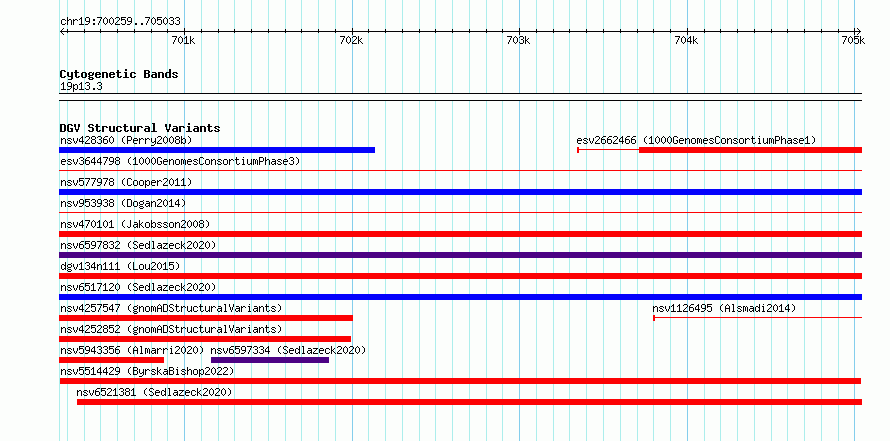Select the blue bar under nsv577978
Screen dimensions: 890x441
pyautogui.click(x=460, y=192)
